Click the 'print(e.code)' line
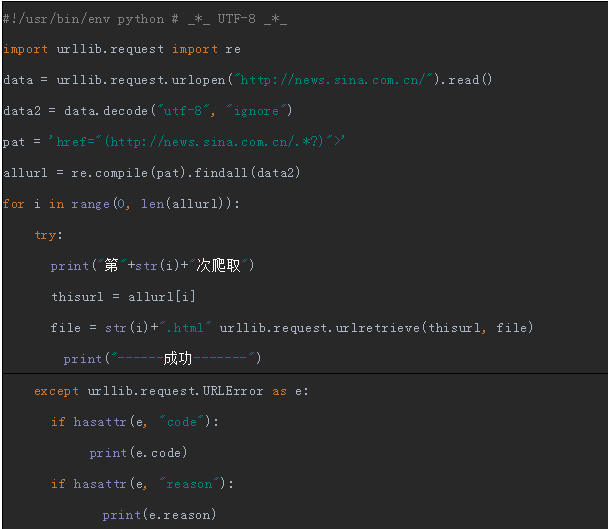The image size is (608, 529). [x=138, y=453]
